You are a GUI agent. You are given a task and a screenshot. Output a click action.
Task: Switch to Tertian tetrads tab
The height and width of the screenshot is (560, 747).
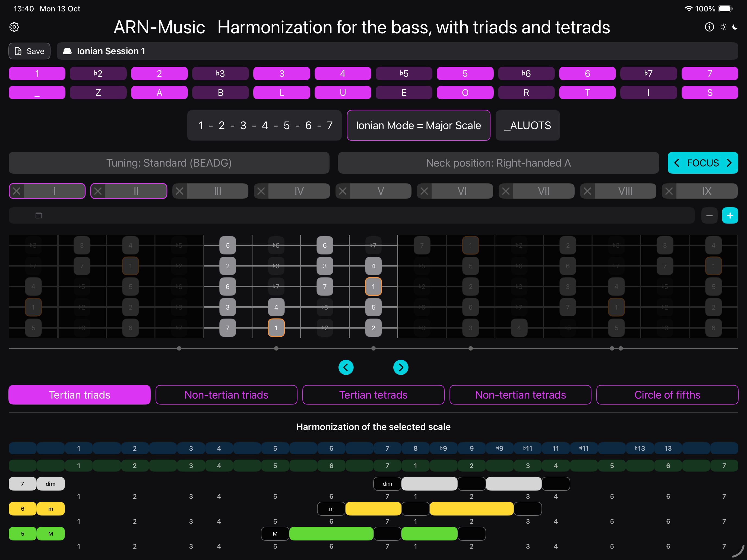tap(373, 394)
